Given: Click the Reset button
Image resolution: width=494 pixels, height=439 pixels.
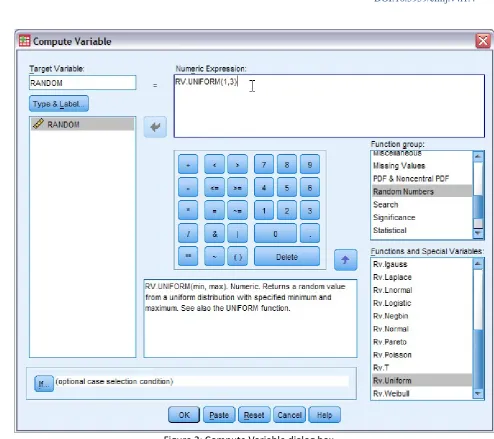Looking at the screenshot, I should (254, 415).
